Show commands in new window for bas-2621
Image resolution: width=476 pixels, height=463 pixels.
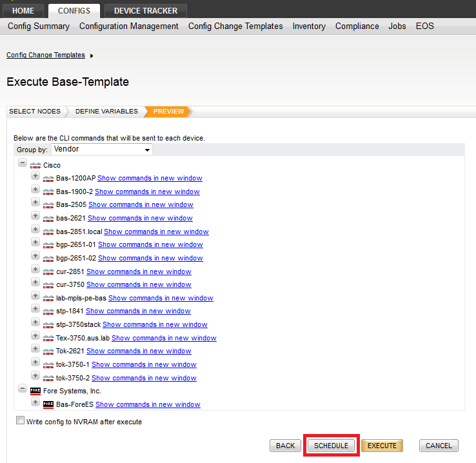pyautogui.click(x=140, y=218)
